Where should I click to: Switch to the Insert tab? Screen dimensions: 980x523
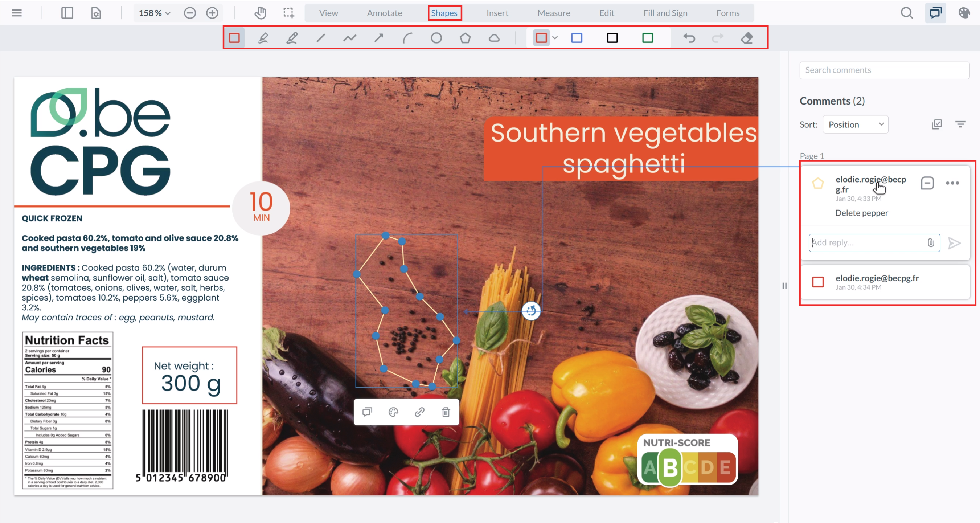(x=497, y=13)
